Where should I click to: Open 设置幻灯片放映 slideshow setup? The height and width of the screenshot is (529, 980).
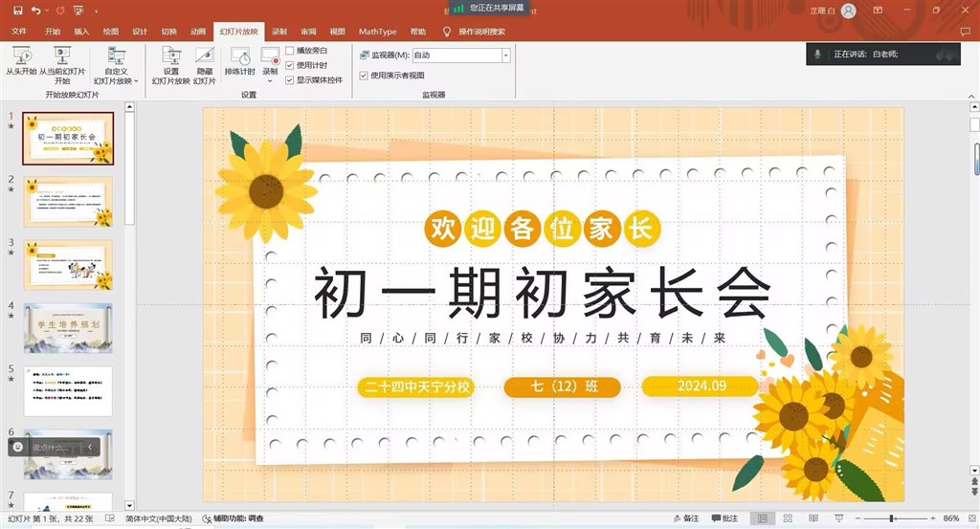point(170,63)
